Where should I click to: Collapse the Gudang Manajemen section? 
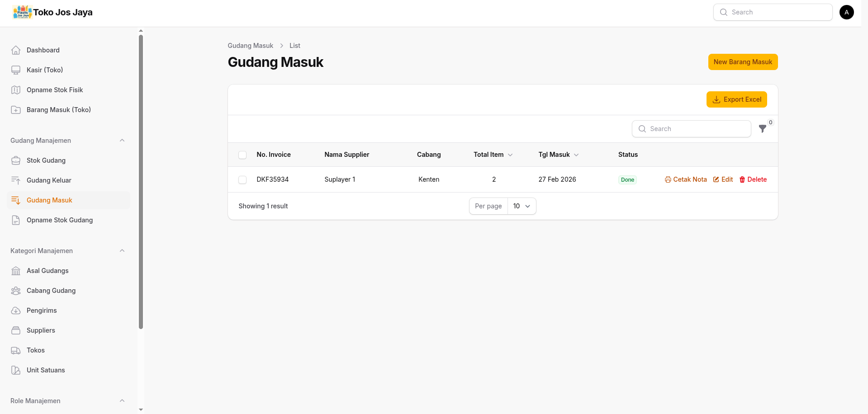(122, 141)
